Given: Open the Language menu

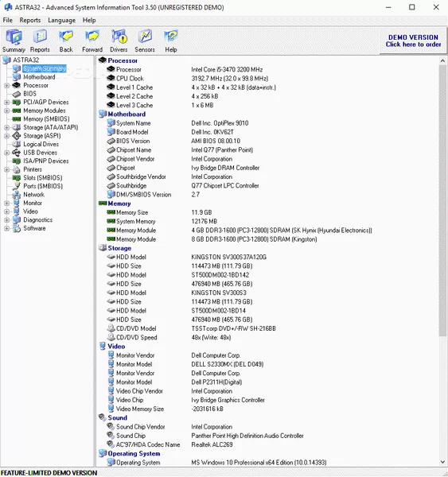Looking at the screenshot, I should click(x=61, y=20).
